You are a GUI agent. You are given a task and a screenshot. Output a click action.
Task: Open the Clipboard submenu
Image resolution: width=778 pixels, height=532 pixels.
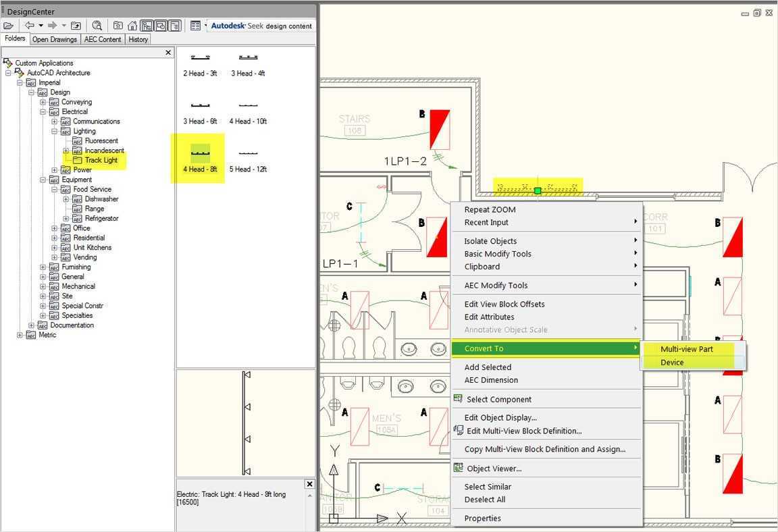point(546,267)
